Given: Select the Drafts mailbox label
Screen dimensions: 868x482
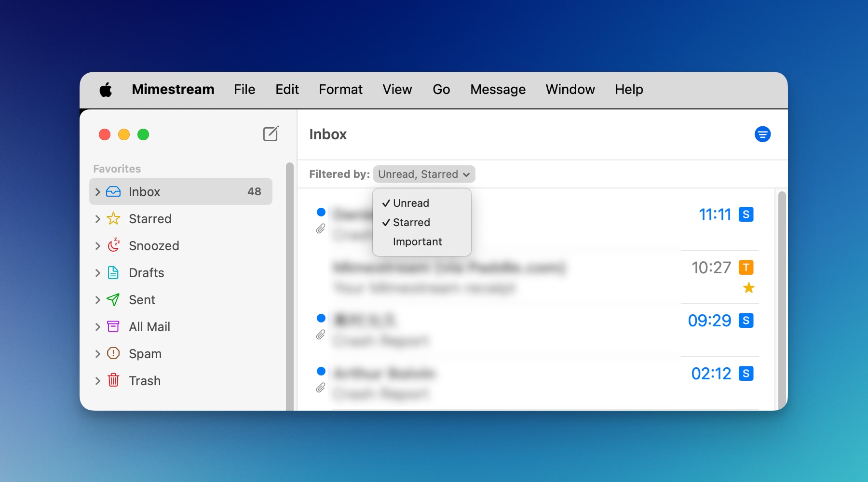Looking at the screenshot, I should pyautogui.click(x=147, y=273).
